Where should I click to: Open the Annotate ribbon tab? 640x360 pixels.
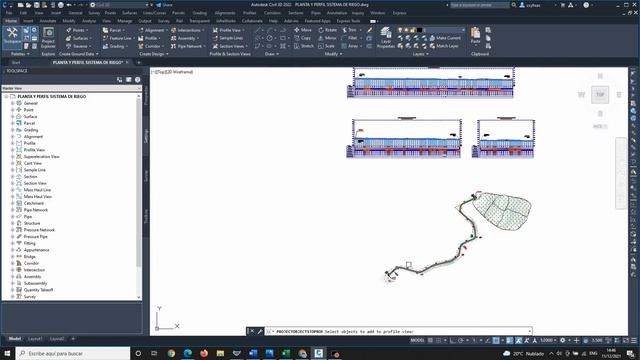click(48, 21)
